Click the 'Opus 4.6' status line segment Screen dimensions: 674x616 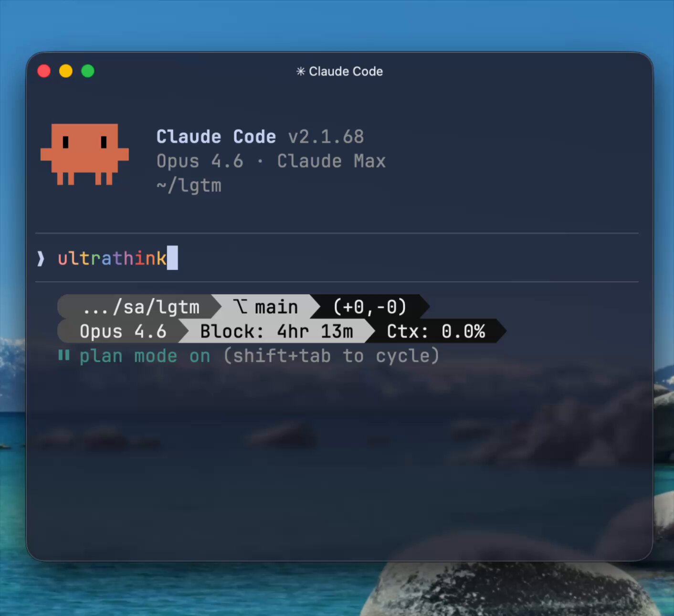[x=123, y=331]
